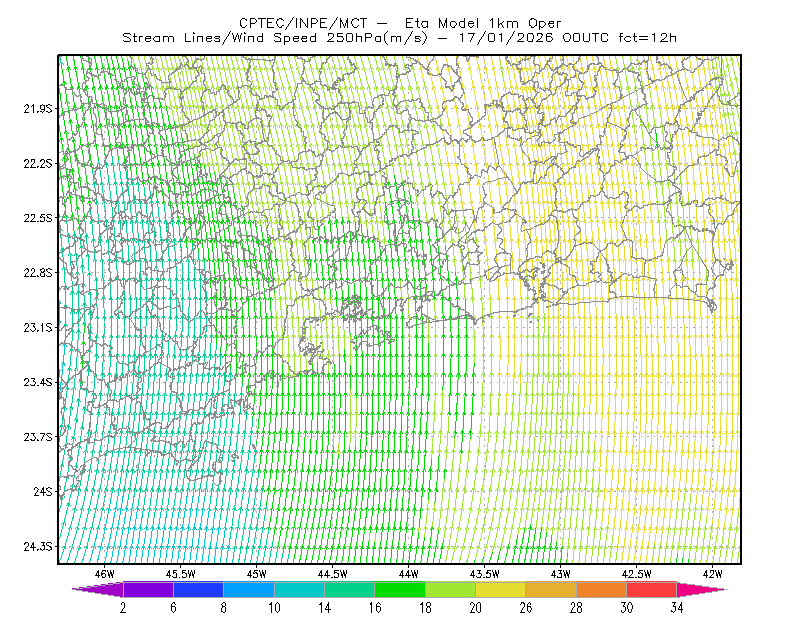Click the latitude label 23.1S

(38, 327)
